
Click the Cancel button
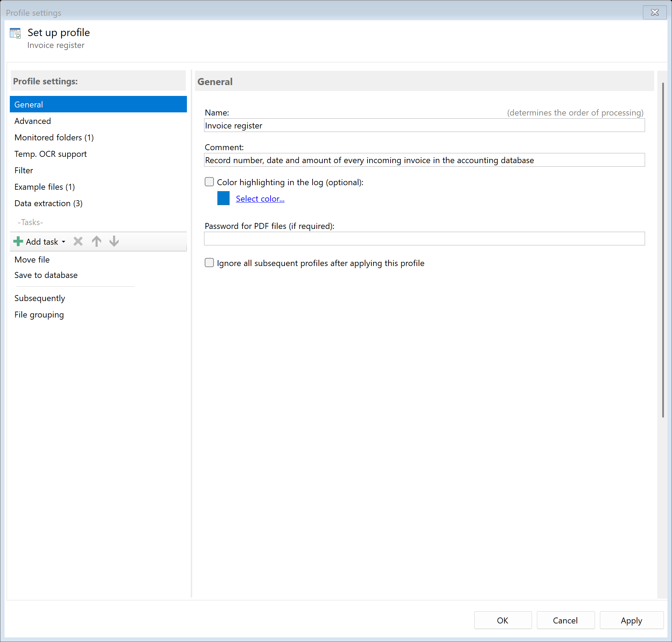point(565,620)
